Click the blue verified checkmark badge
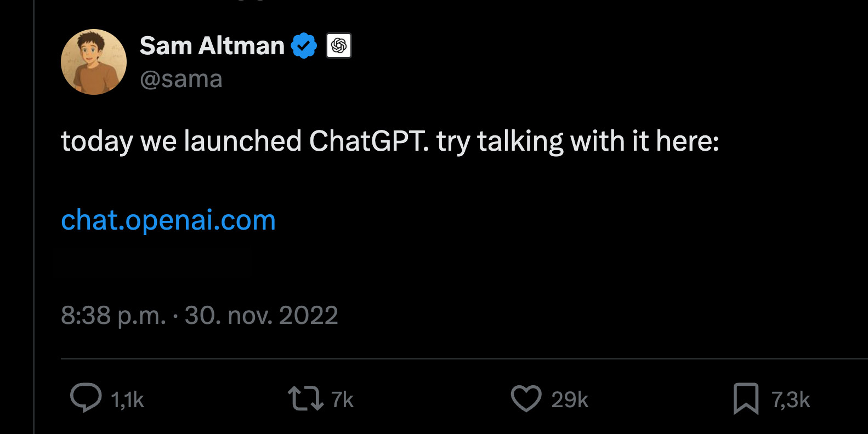This screenshot has width=868, height=434. click(304, 45)
